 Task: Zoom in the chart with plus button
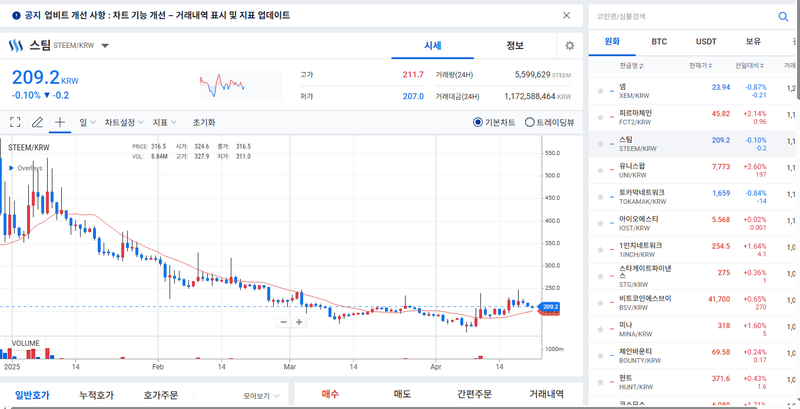coord(299,322)
